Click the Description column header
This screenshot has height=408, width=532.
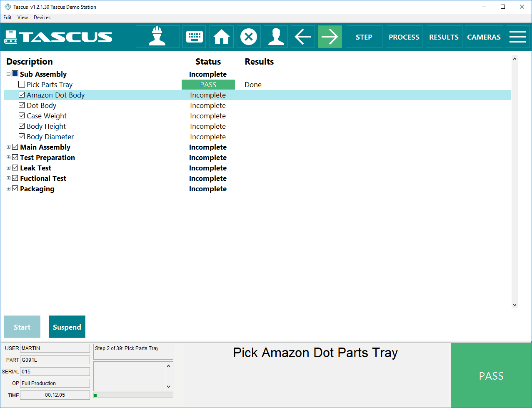pos(30,62)
